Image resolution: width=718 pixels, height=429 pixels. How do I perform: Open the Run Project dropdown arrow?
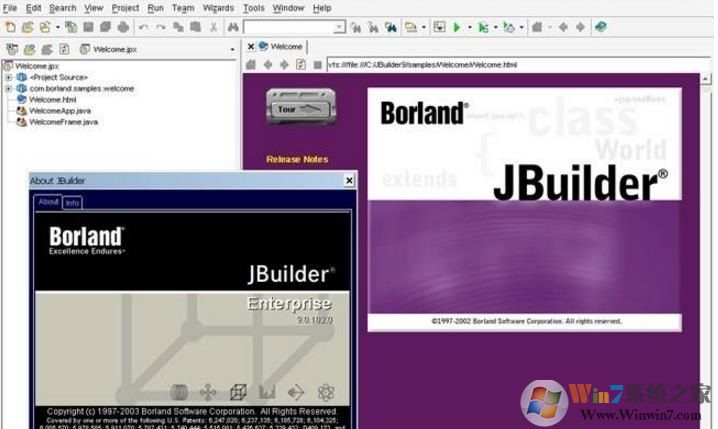coord(470,27)
